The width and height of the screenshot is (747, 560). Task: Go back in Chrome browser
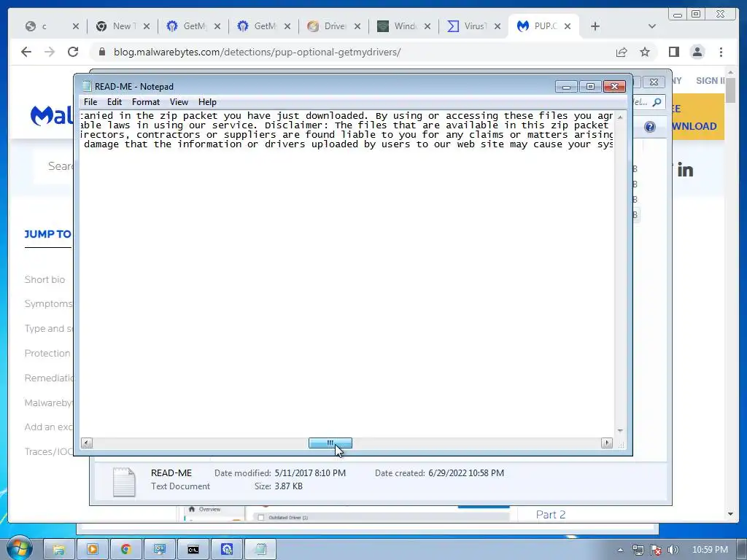pos(26,52)
